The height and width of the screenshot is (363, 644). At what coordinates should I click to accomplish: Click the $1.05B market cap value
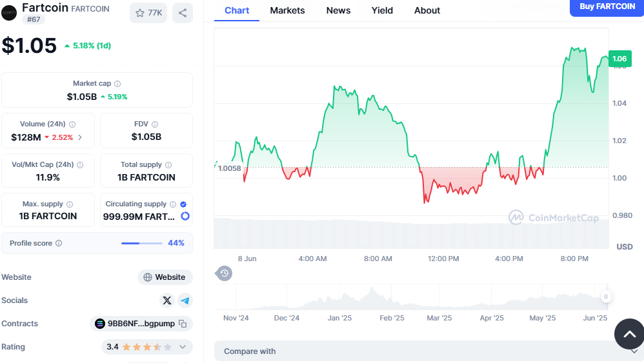[x=82, y=97]
